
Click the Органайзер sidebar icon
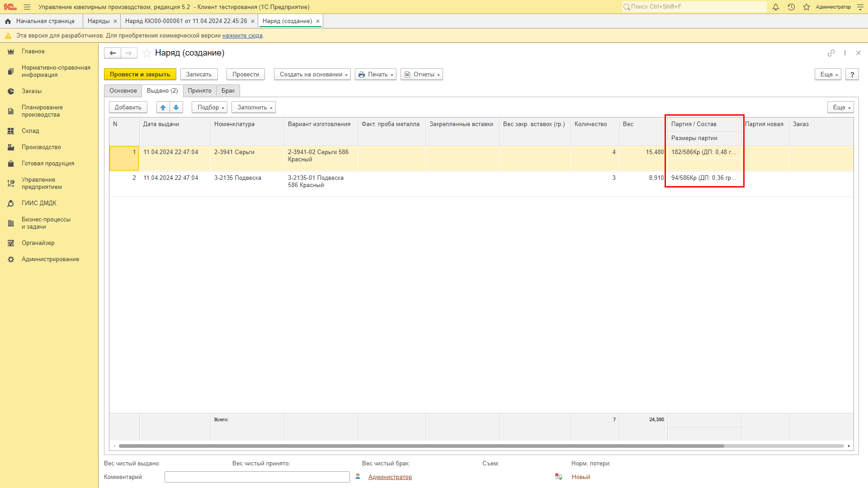11,243
